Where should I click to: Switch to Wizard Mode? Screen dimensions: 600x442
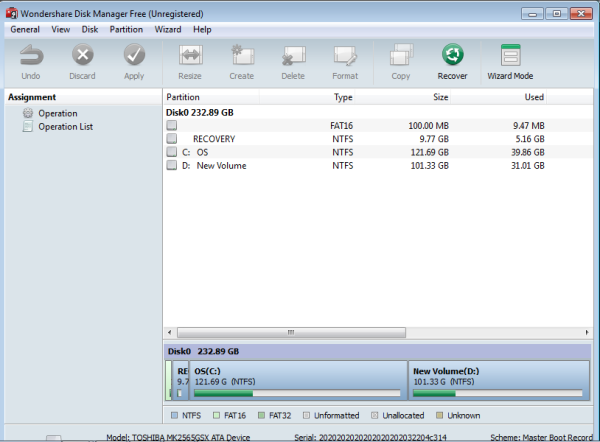pyautogui.click(x=510, y=58)
